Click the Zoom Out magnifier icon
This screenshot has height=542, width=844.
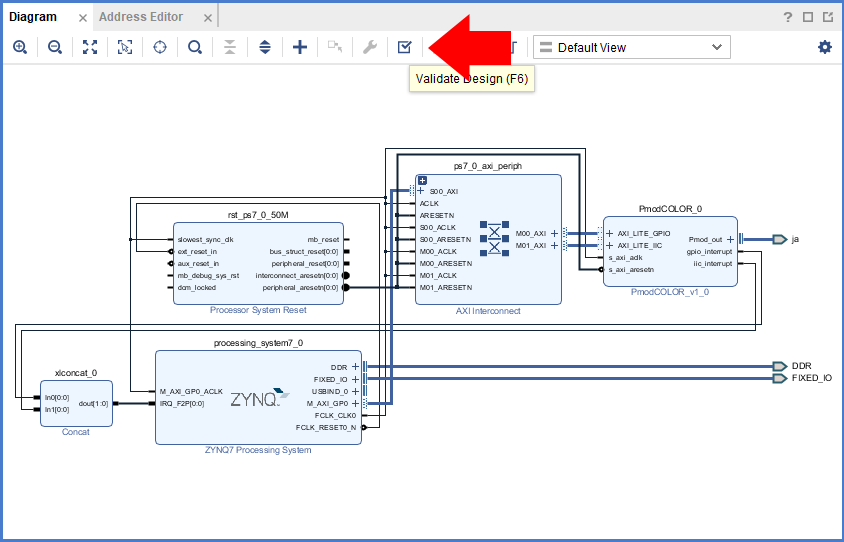pyautogui.click(x=55, y=47)
